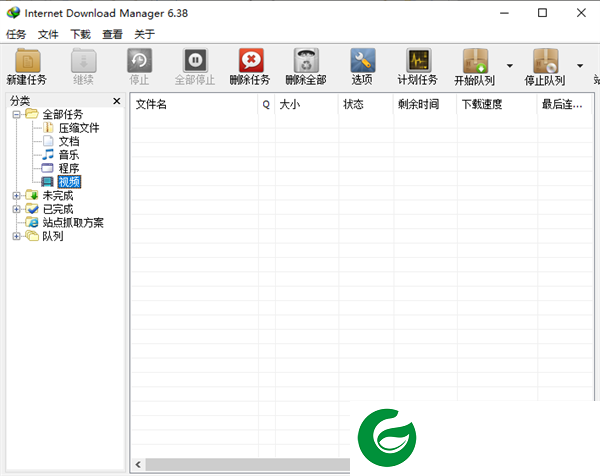Image resolution: width=600 pixels, height=476 pixels.
Task: Select the 未完成 folder
Action: 58,196
